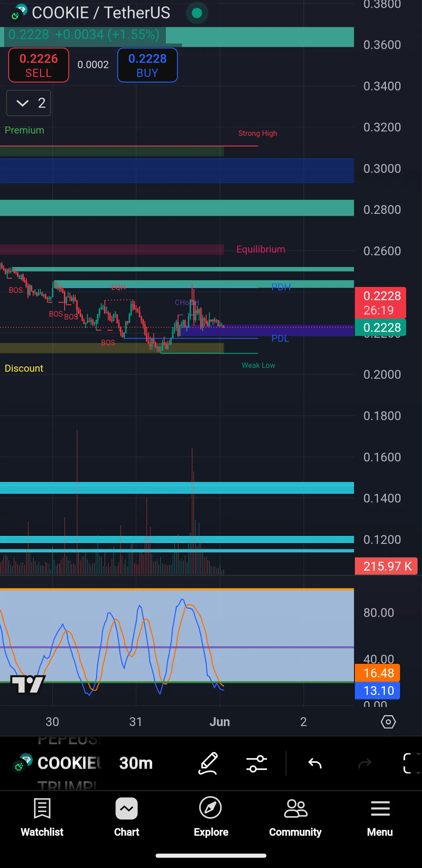Tap the 0.2228 BUY button
Screen dimensions: 422x868
tap(147, 65)
